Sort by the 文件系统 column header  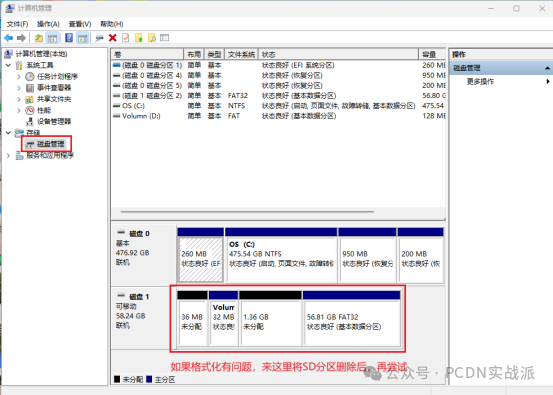tap(241, 54)
